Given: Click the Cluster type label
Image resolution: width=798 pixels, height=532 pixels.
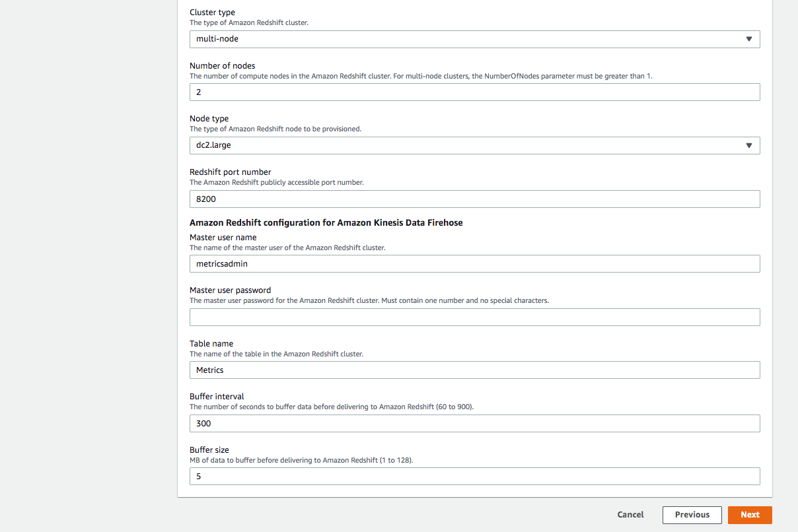Looking at the screenshot, I should pos(212,13).
